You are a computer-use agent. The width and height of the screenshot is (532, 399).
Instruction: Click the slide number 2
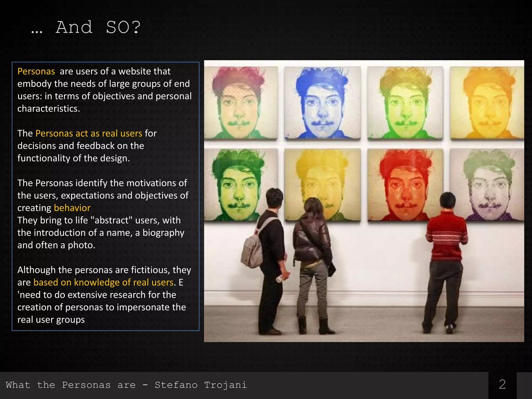click(x=502, y=384)
